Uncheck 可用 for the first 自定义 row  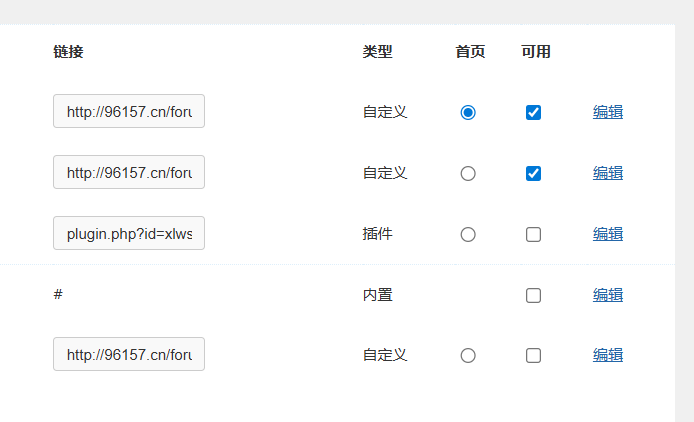click(533, 113)
